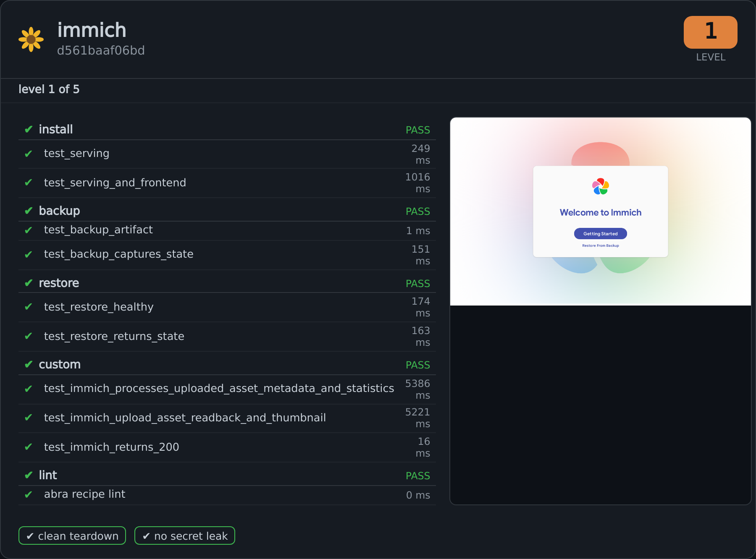Click the commit hash d561baaf06bd

pyautogui.click(x=101, y=50)
